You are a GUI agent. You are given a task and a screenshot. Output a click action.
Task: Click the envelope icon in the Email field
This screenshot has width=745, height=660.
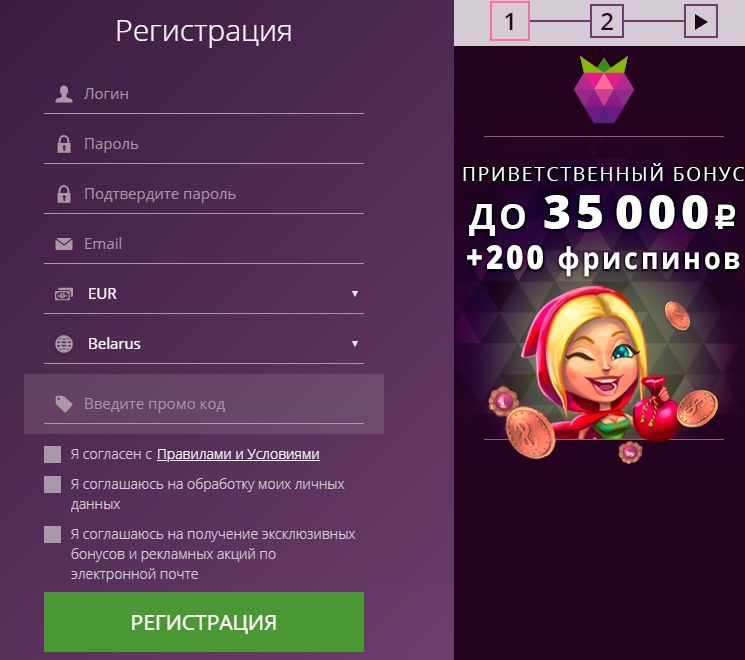pos(64,244)
